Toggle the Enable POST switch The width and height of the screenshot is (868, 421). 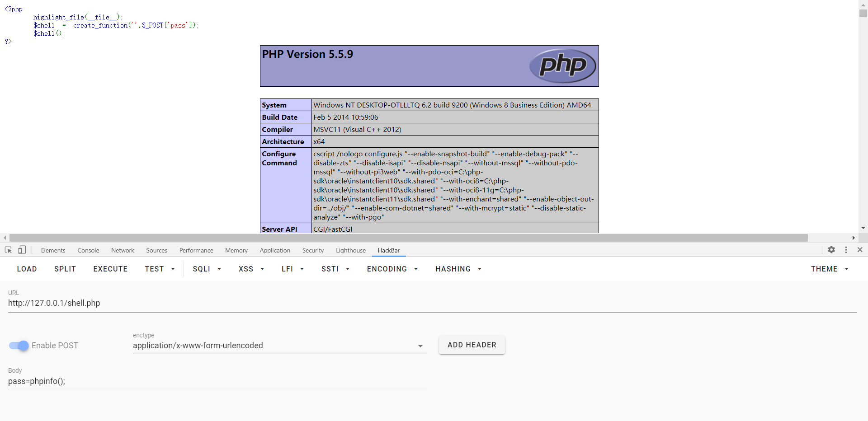click(19, 346)
